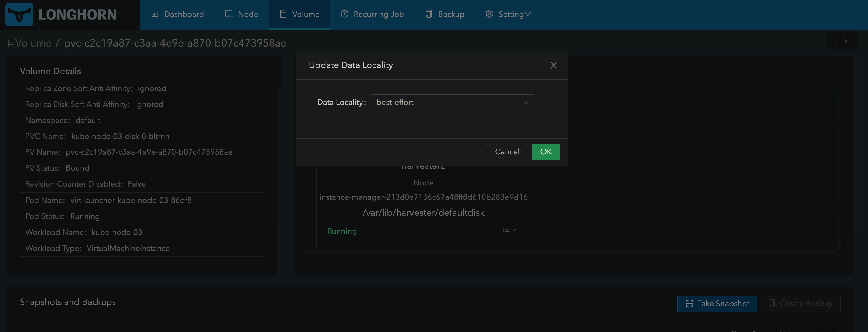This screenshot has height=332, width=868.
Task: Open Recurring Job via clock icon
Action: 344,14
